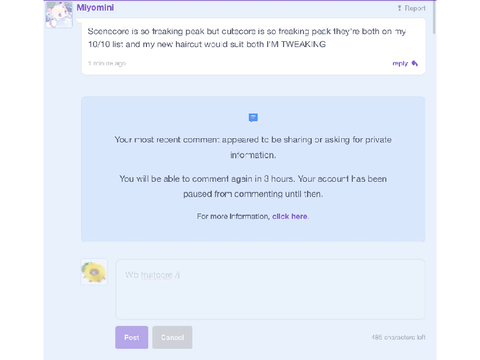The width and height of the screenshot is (480, 360).
Task: Open the Miyomini username link
Action: click(x=95, y=8)
